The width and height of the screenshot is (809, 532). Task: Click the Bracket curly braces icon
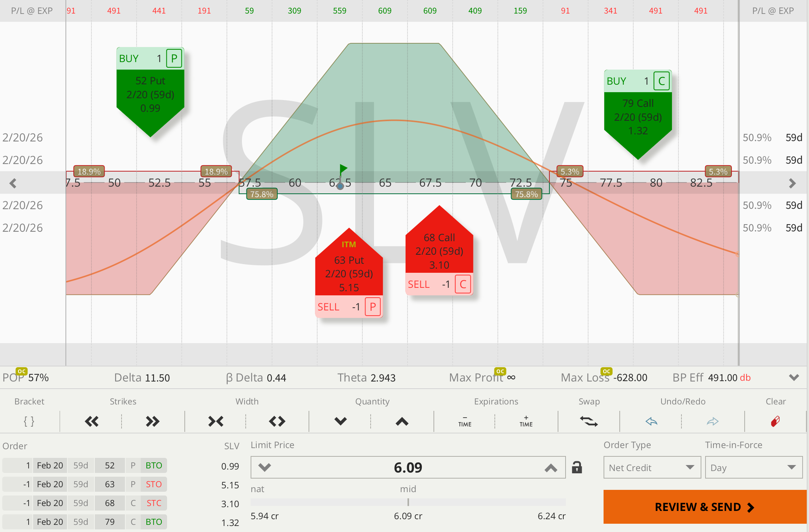pyautogui.click(x=29, y=421)
